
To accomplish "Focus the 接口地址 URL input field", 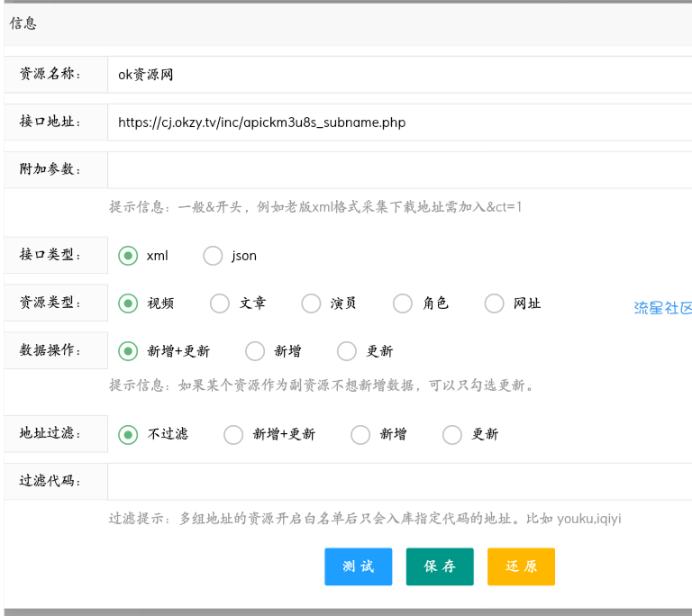I will coord(400,122).
